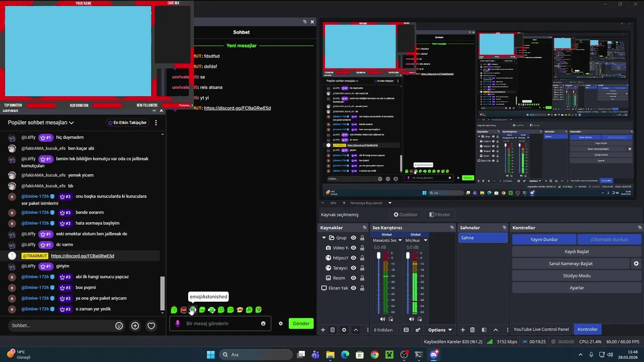The width and height of the screenshot is (644, 362).
Task: Toggle visibility of Grup source
Action: point(354,238)
